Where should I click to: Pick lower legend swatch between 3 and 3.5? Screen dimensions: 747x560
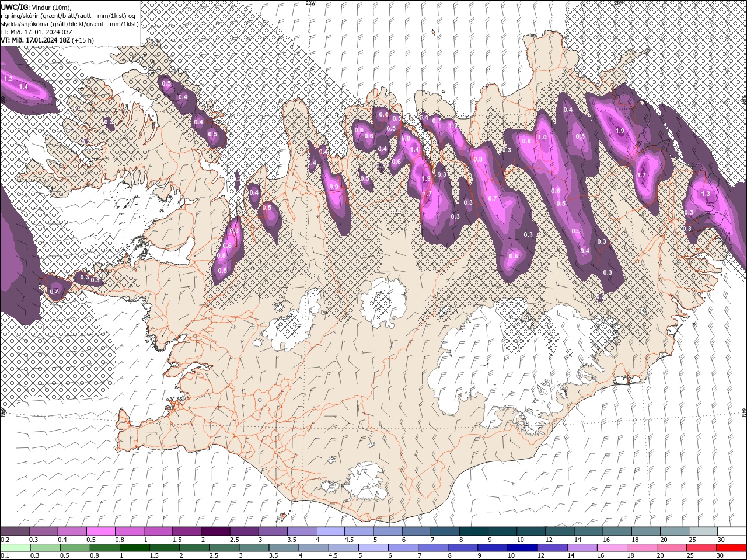[254, 548]
